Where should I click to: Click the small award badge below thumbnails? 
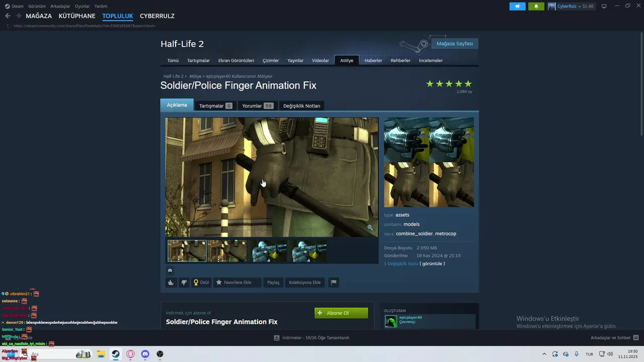coord(170,270)
